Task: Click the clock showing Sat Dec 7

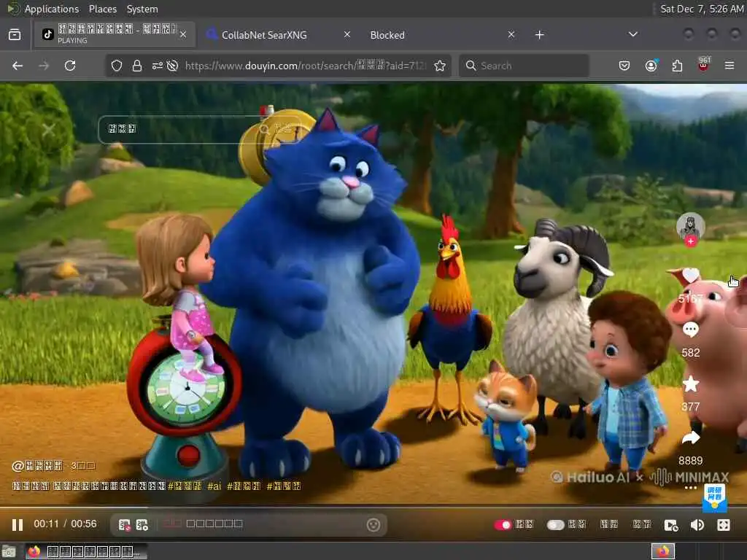Action: coord(702,9)
